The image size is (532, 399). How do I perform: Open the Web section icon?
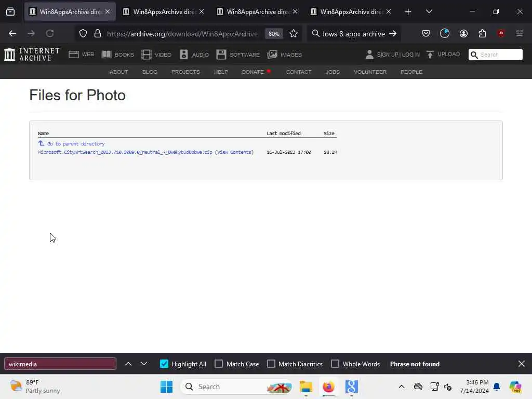click(74, 55)
